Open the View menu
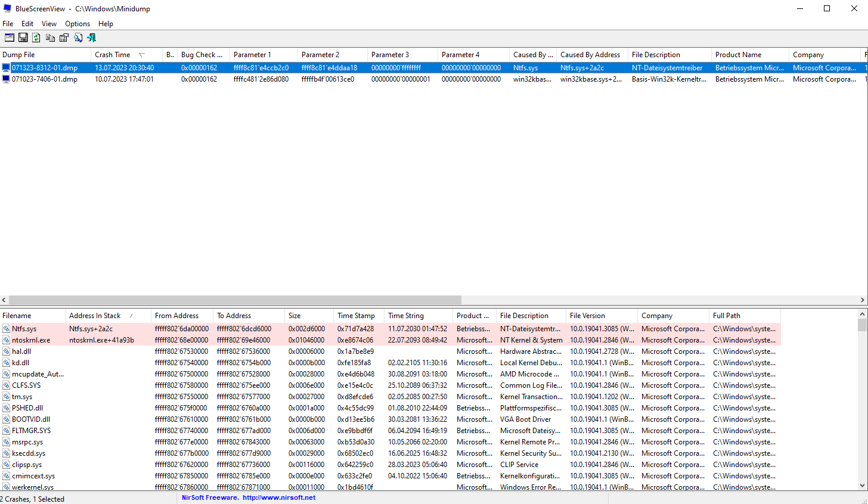 pos(49,24)
